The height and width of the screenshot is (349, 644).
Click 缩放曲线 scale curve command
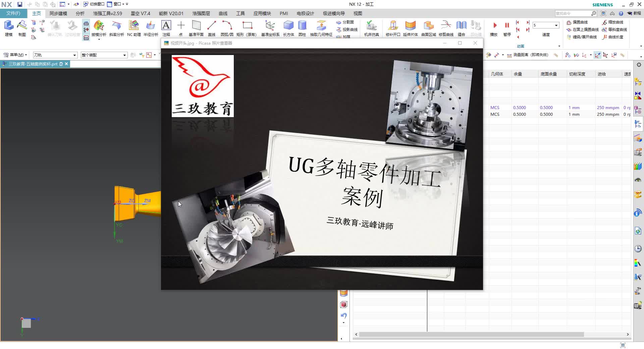pyautogui.click(x=613, y=22)
